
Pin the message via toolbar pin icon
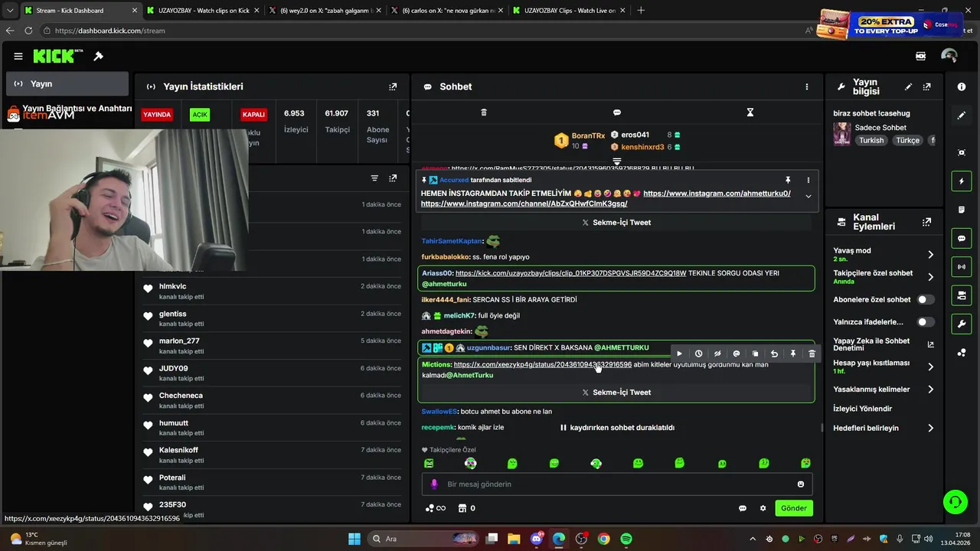(793, 354)
